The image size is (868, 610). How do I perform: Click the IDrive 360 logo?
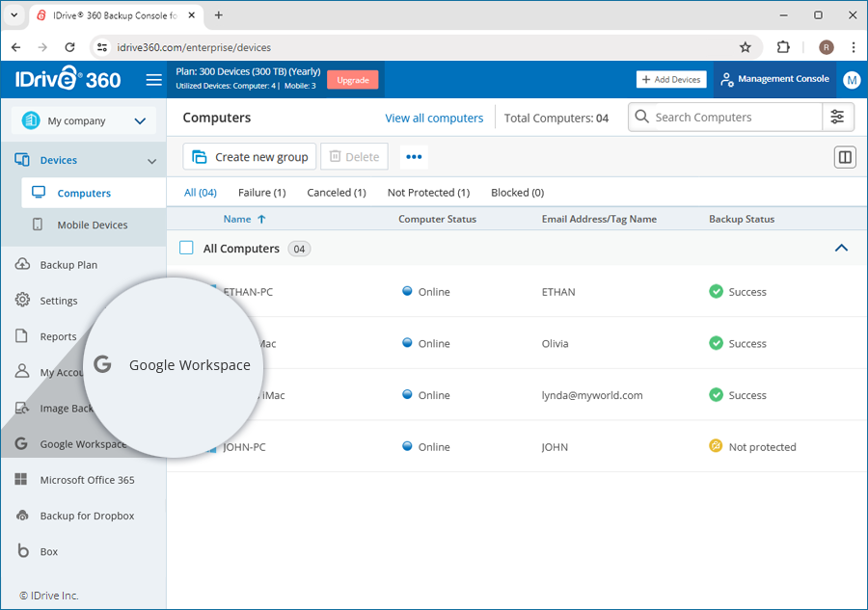(x=68, y=79)
